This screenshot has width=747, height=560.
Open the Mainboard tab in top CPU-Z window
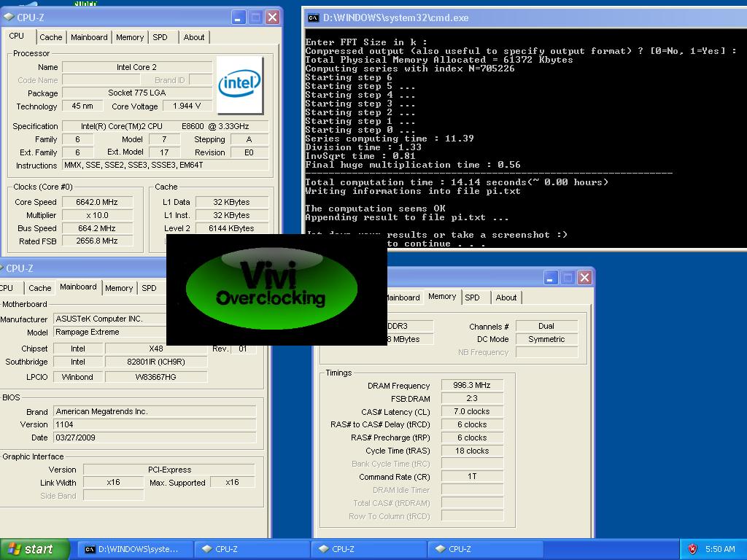(89, 37)
